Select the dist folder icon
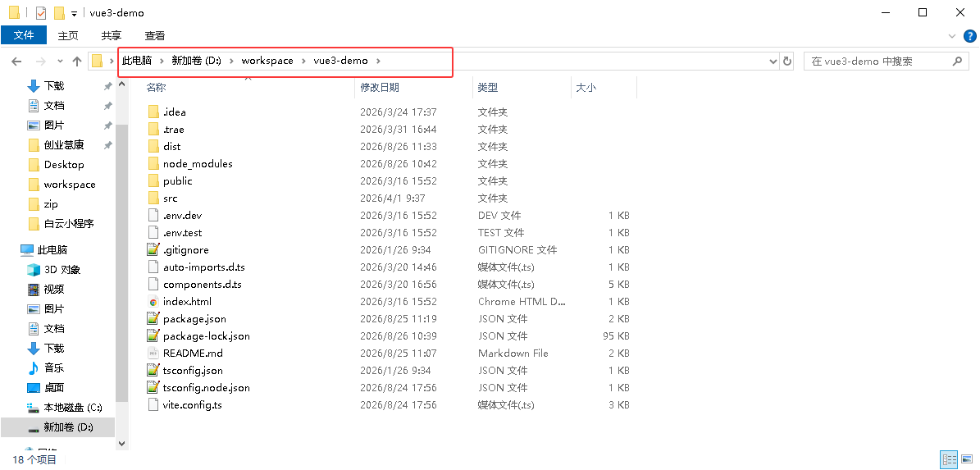Screen dimensions: 980x470 153,146
